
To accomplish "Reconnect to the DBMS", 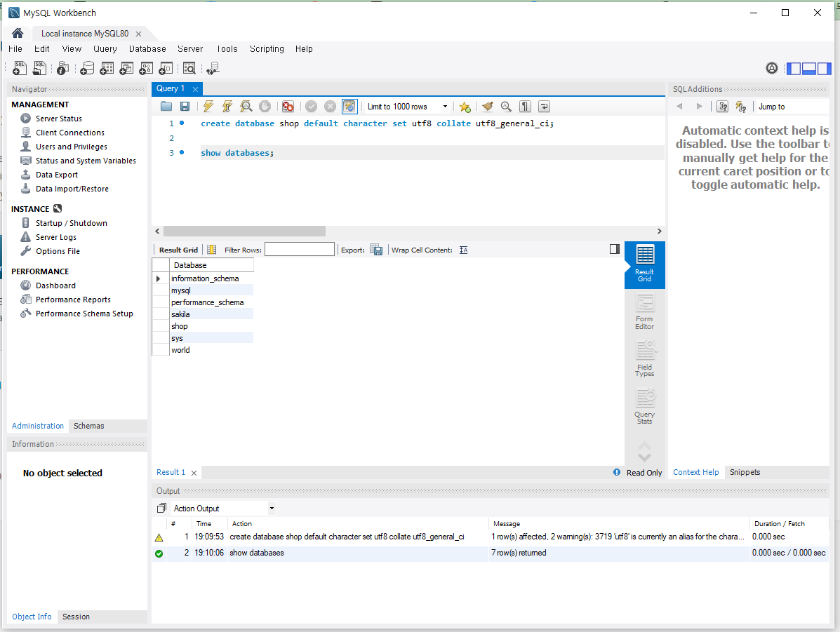I will click(213, 68).
